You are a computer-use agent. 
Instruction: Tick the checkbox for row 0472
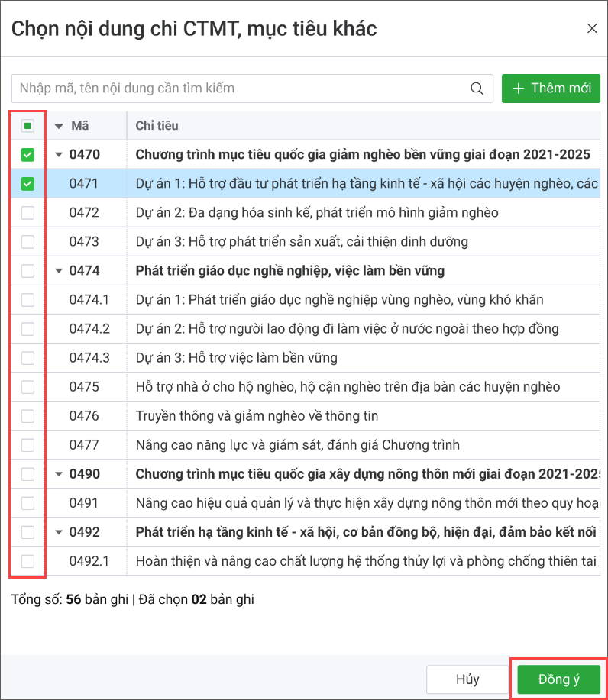pyautogui.click(x=27, y=213)
